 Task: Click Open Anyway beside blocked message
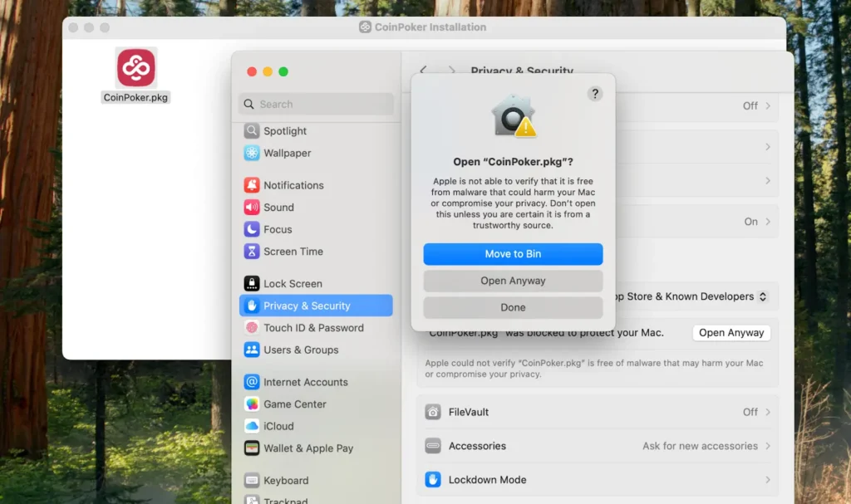(730, 333)
